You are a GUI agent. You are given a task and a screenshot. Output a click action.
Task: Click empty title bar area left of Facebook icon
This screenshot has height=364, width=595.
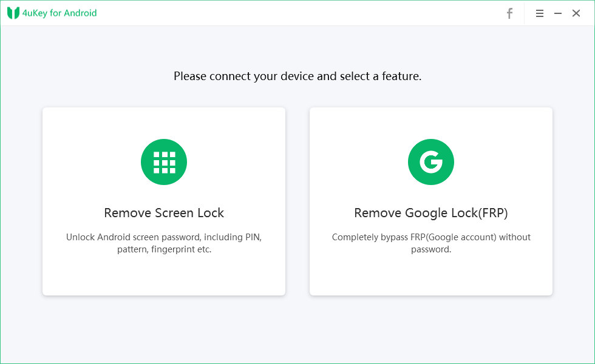click(x=304, y=13)
